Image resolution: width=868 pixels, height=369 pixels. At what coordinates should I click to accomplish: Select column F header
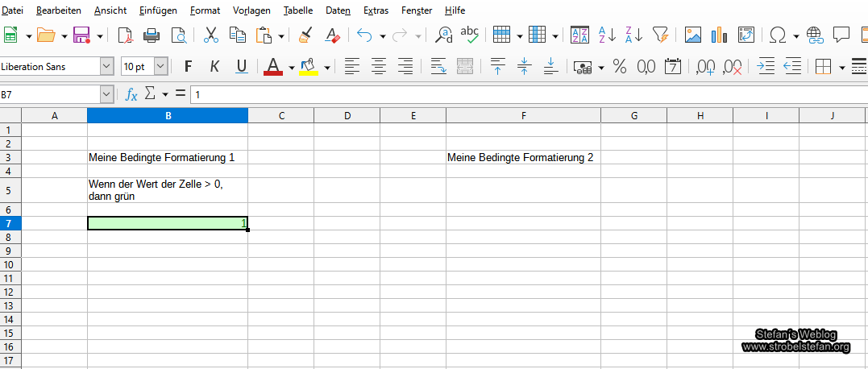[523, 115]
